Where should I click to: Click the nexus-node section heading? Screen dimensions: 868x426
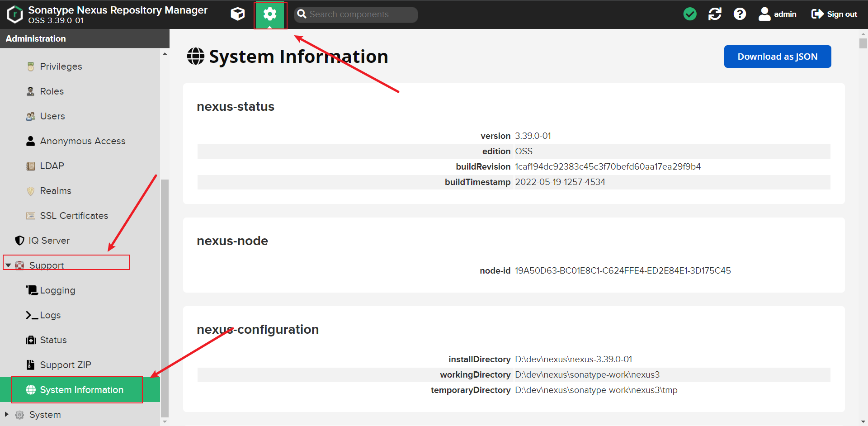232,241
